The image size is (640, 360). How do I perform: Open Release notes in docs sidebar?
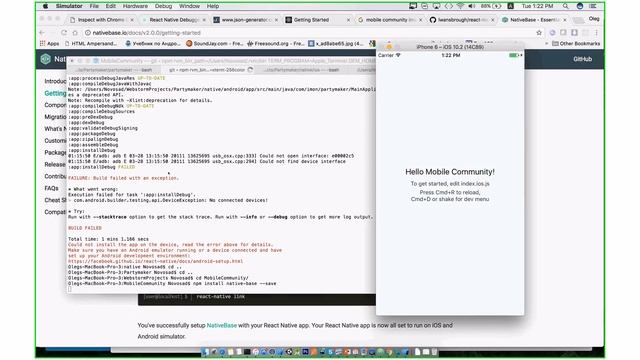(x=55, y=164)
